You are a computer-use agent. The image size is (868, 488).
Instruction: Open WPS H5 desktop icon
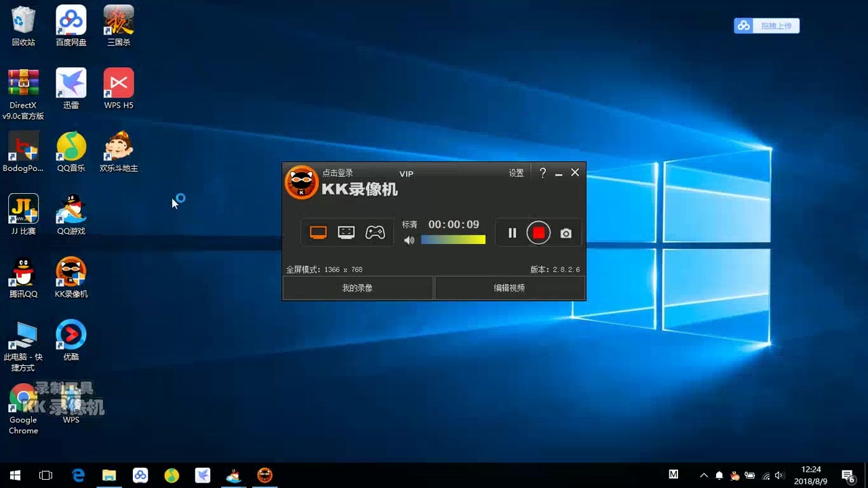119,89
